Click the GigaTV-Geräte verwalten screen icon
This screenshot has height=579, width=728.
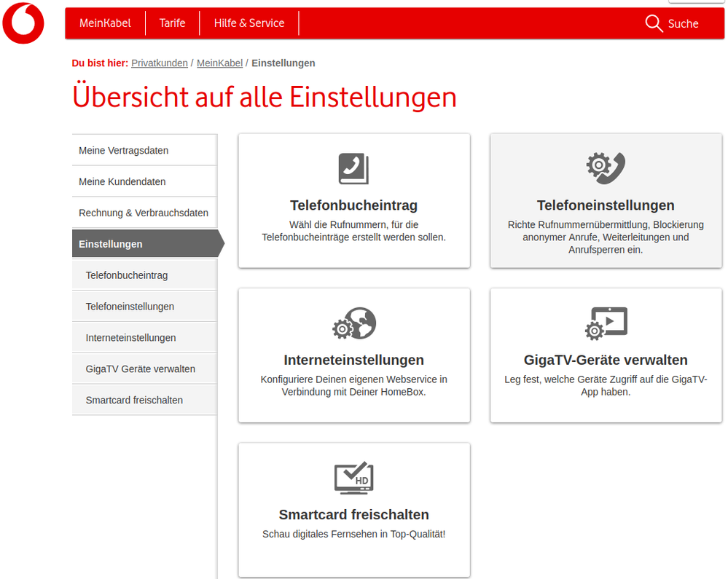pyautogui.click(x=605, y=323)
